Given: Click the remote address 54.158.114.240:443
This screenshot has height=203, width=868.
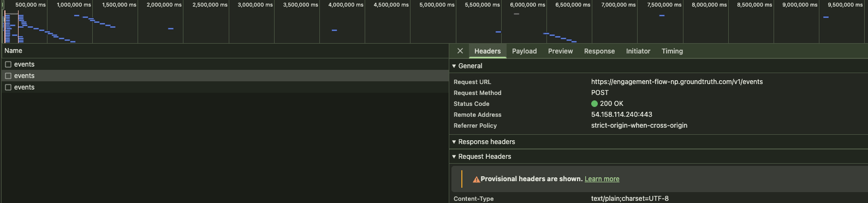Looking at the screenshot, I should pyautogui.click(x=621, y=115).
